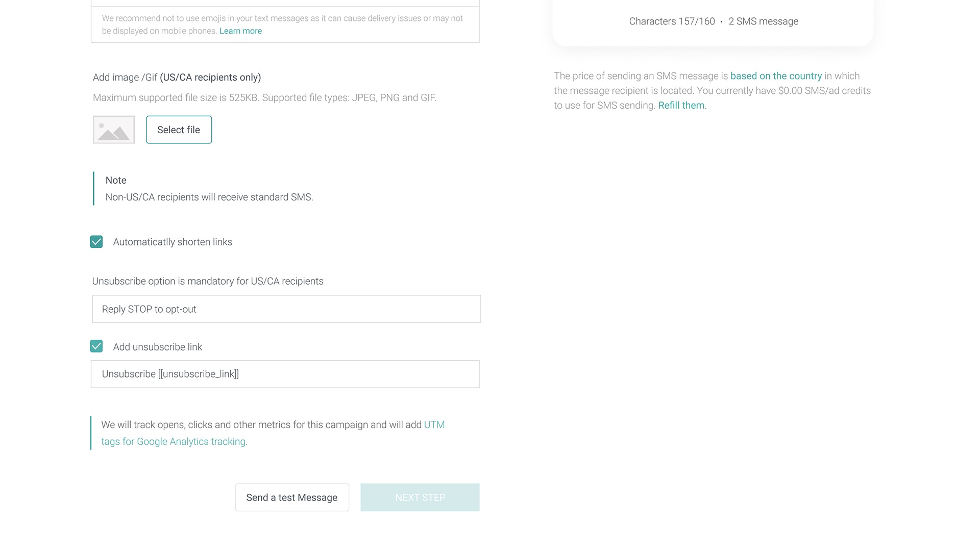Image resolution: width=980 pixels, height=551 pixels.
Task: Open the Learn more link about emojis
Action: point(240,31)
